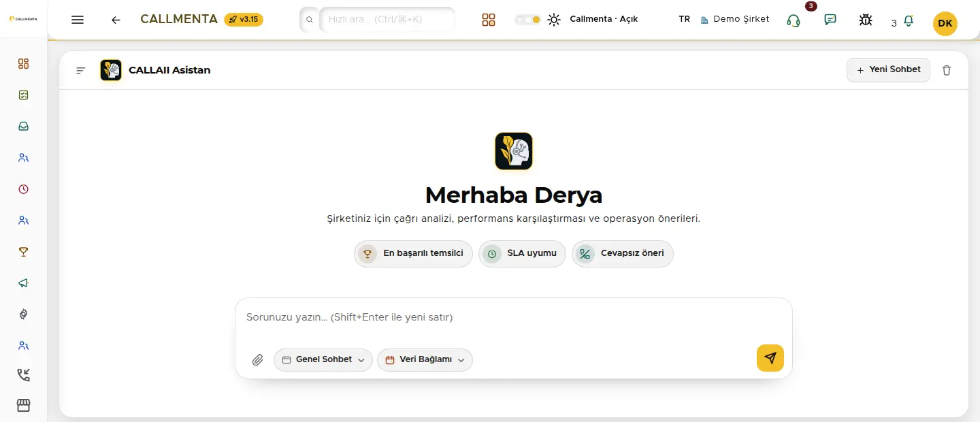Click the v3.15 version badge

244,19
